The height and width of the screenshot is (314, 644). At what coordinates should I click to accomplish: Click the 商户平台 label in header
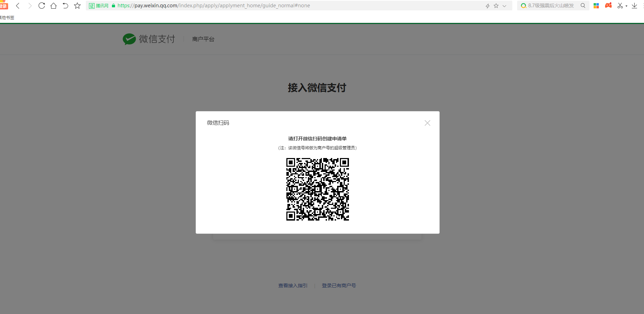click(x=203, y=39)
